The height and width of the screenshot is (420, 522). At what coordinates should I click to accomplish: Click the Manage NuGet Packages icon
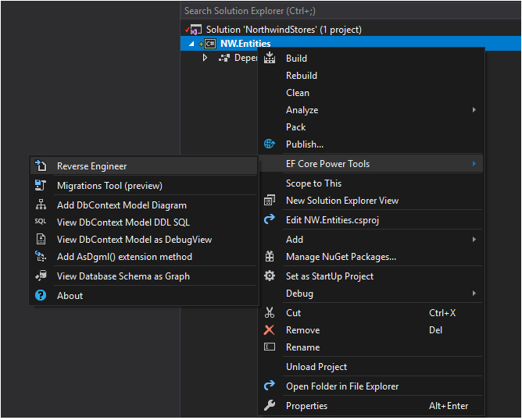tap(270, 256)
